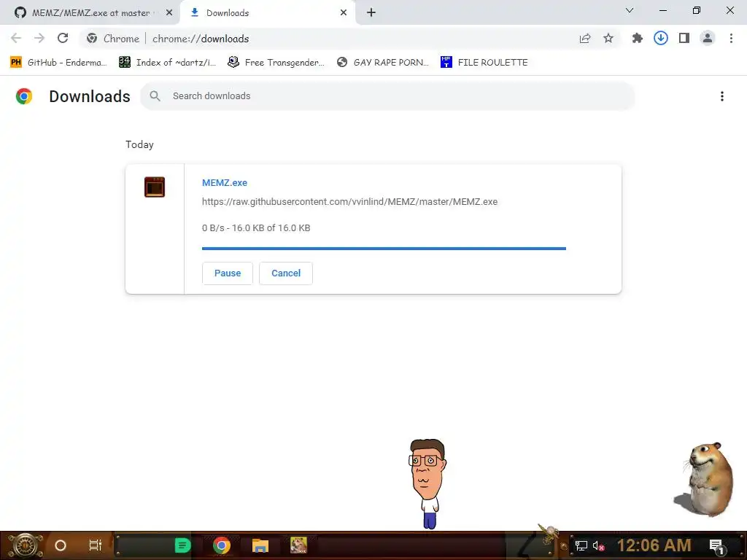
Task: Click the MEMZ.exe download progress bar
Action: (x=384, y=249)
